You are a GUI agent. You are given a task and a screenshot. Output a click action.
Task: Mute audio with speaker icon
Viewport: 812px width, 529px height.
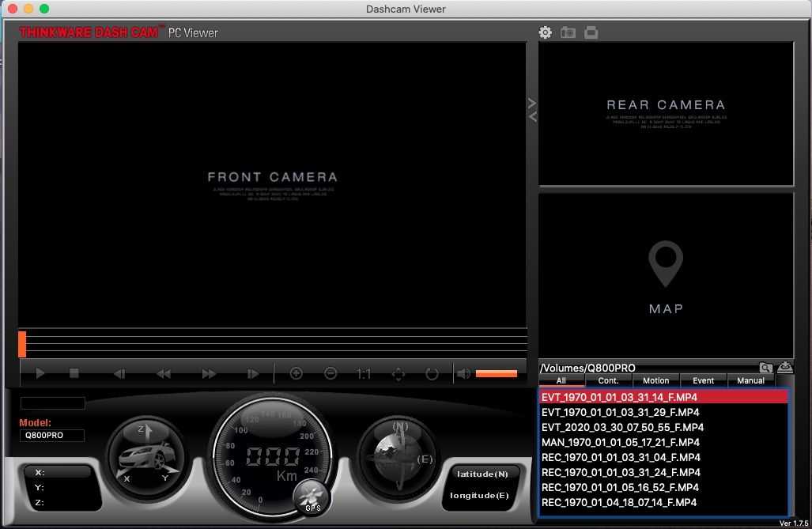pyautogui.click(x=463, y=373)
